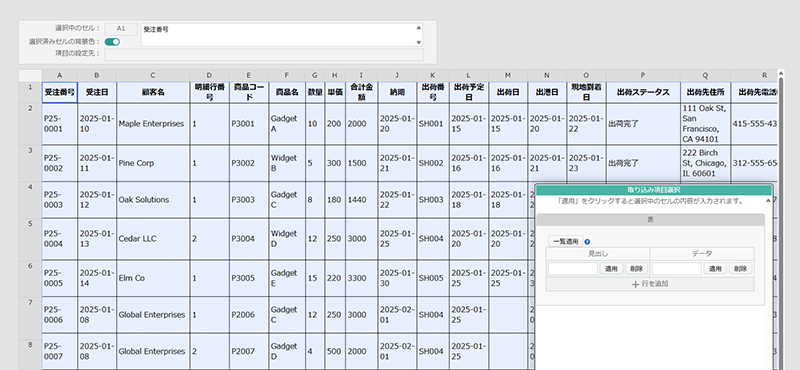Click 出荷完了 status in Maple Enterprises row
Viewport: 800px width, 370px height.
pyautogui.click(x=643, y=124)
